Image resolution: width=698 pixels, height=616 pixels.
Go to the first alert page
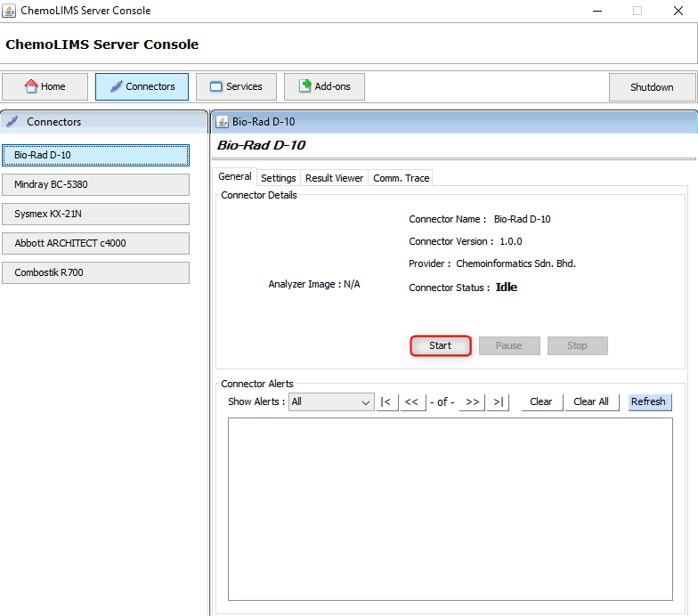click(x=386, y=401)
